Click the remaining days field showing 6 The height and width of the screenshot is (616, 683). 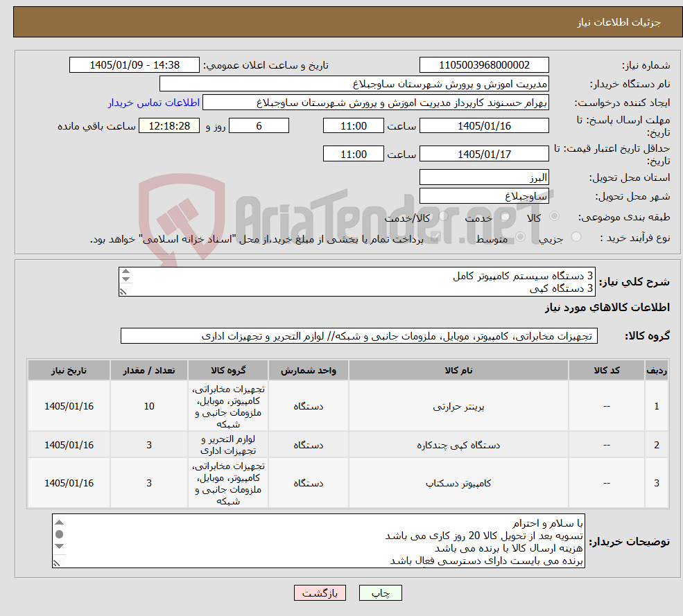(x=259, y=126)
